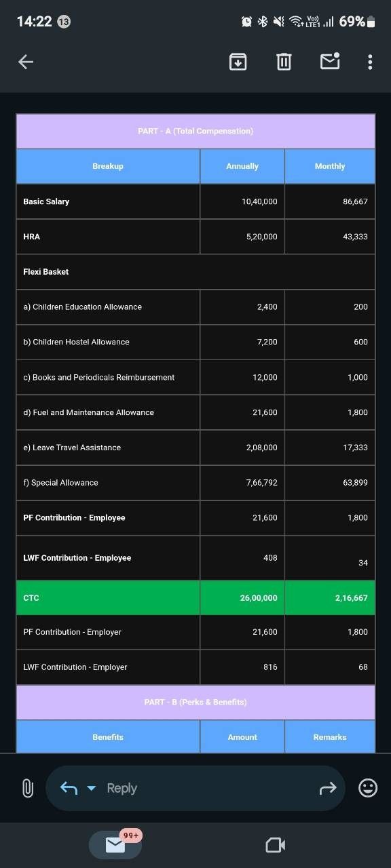This screenshot has width=391, height=868.
Task: Tap the 99+ unread badge
Action: pos(130,835)
